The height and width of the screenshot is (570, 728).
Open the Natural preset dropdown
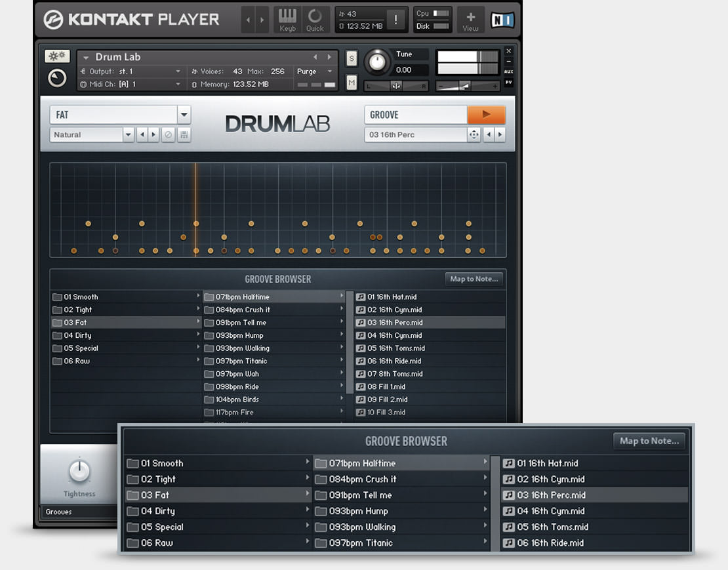pos(128,134)
